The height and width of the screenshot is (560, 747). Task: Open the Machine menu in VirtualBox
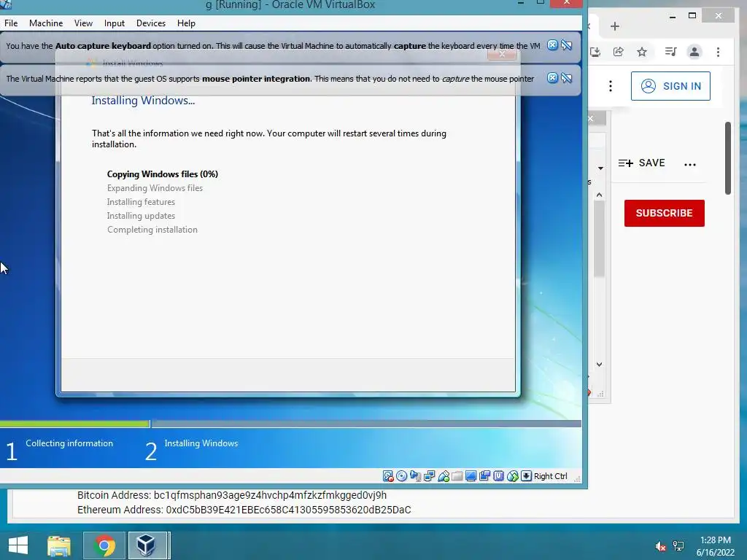(46, 23)
